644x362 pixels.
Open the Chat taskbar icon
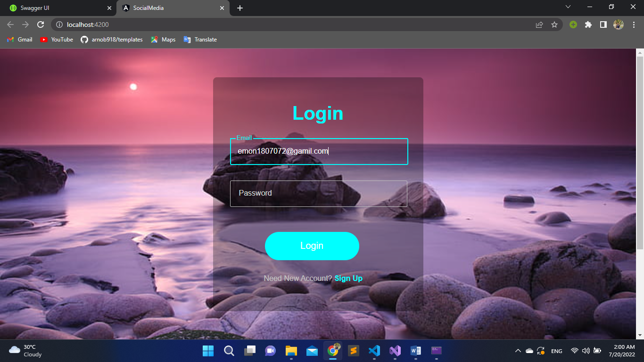coord(270,351)
